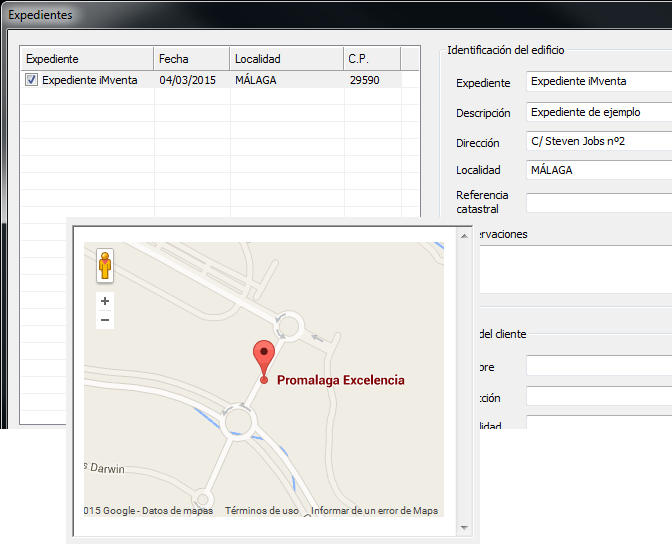
Task: Click the Referencia catastral input field
Action: [599, 203]
